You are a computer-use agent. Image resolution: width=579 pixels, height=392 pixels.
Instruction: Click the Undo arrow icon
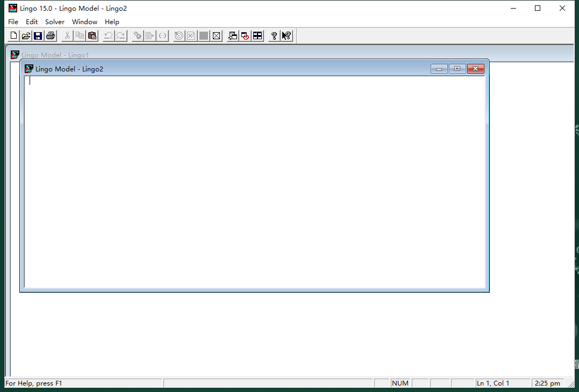click(x=109, y=36)
